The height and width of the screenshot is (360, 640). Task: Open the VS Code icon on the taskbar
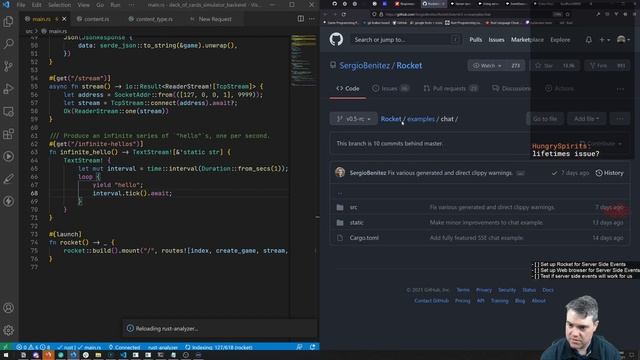point(123,355)
